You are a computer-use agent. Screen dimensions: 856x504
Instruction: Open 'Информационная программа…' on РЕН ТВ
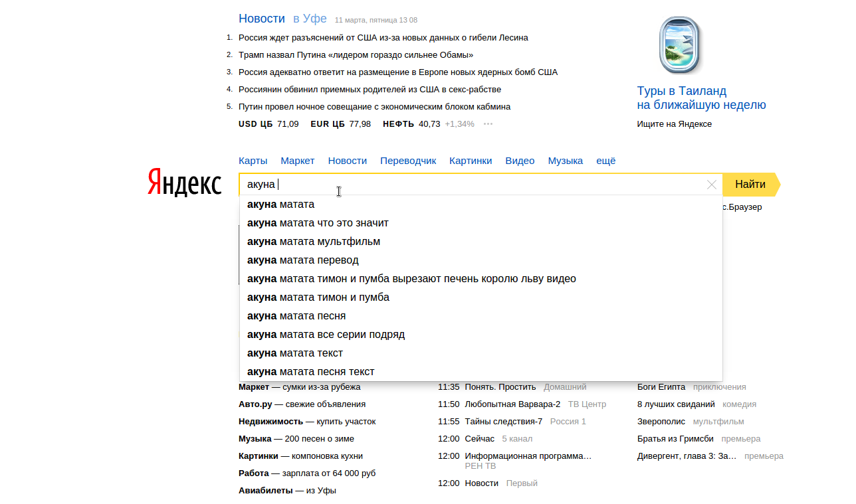pos(528,456)
